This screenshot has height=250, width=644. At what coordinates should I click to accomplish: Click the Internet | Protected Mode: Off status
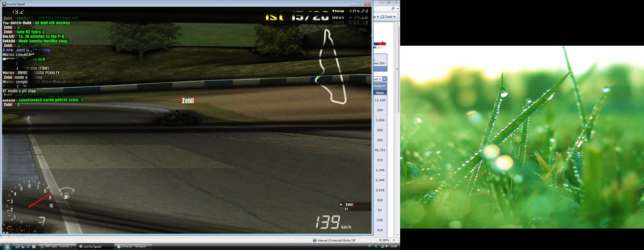pyautogui.click(x=336, y=240)
